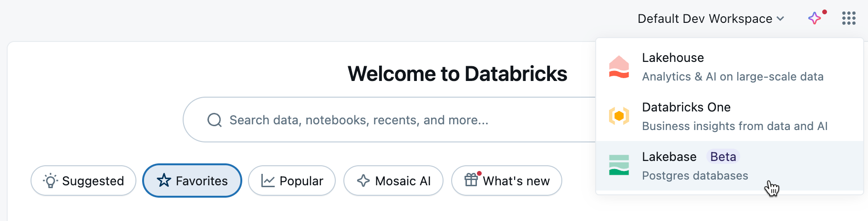
Task: Click the app switcher grid icon
Action: (849, 19)
